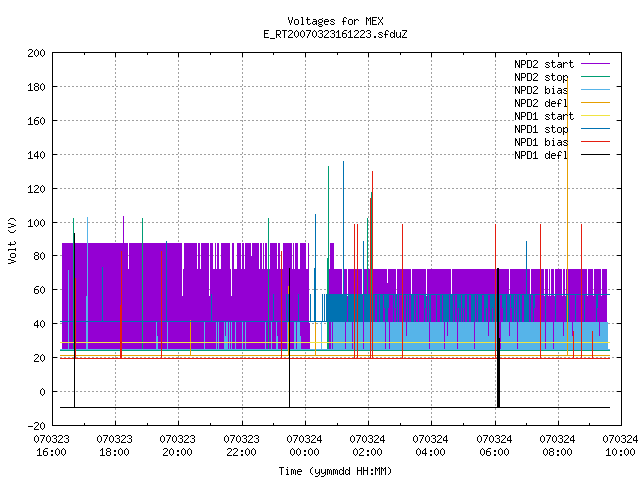The image size is (640, 480).
Task: Click the 80 y-axis tick label
Action: (x=40, y=256)
